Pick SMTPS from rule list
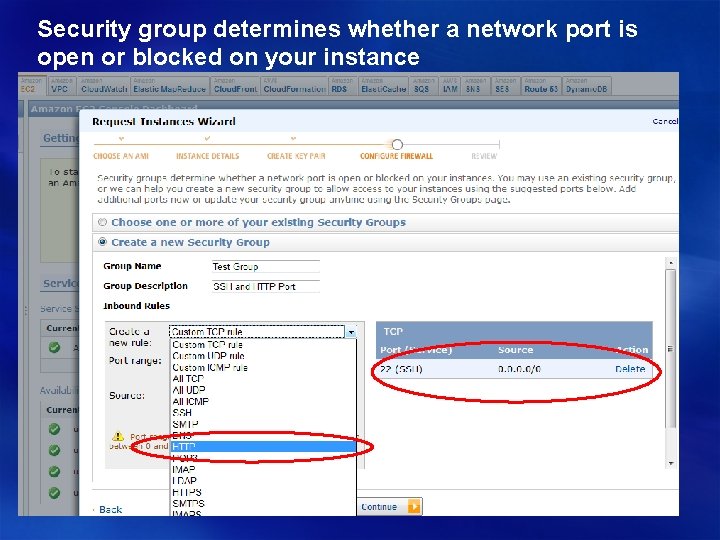 (x=264, y=503)
